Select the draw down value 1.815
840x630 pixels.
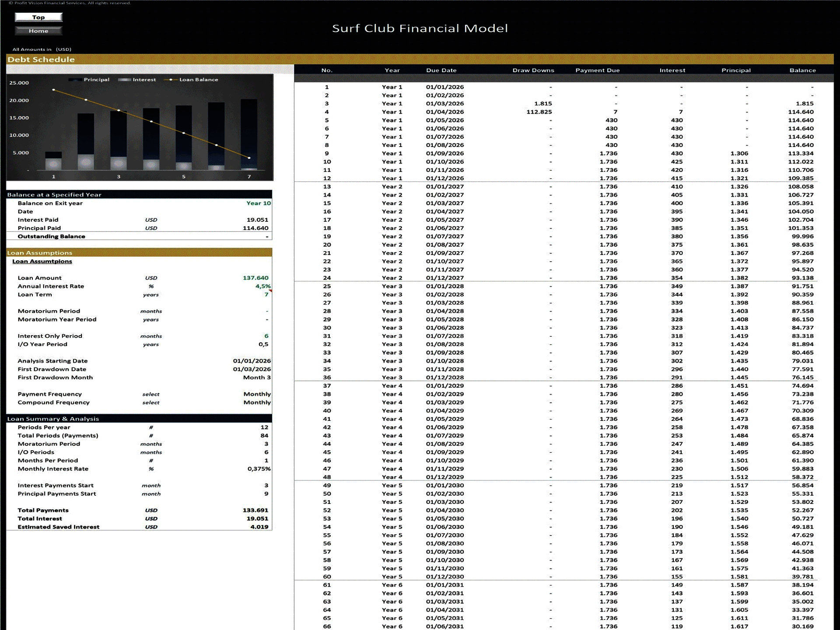[543, 104]
